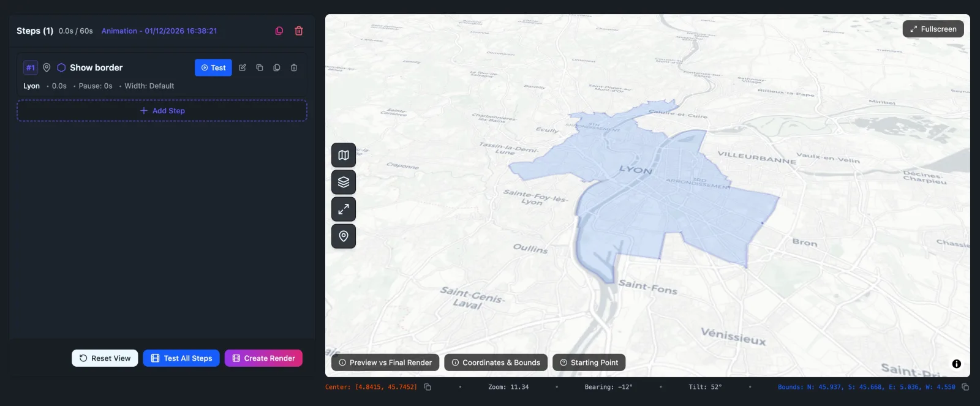This screenshot has width=980, height=406.
Task: Click the Lyon location label in the step
Action: point(31,86)
